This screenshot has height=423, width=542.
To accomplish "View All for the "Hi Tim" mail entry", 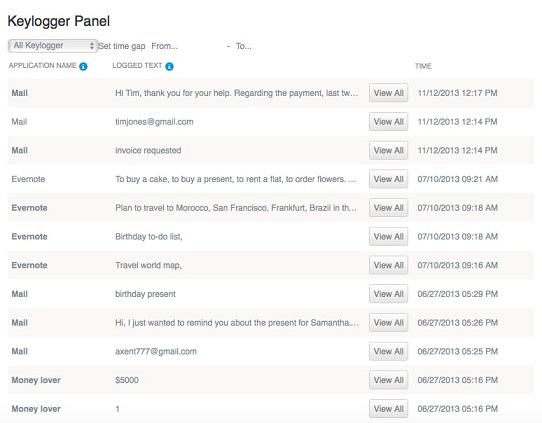I will click(389, 93).
